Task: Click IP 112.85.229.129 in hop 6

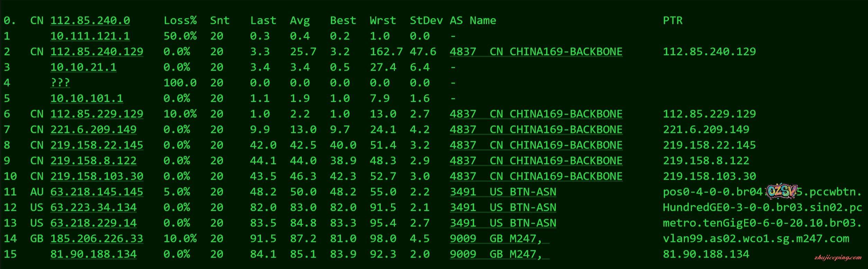Action: coord(97,114)
